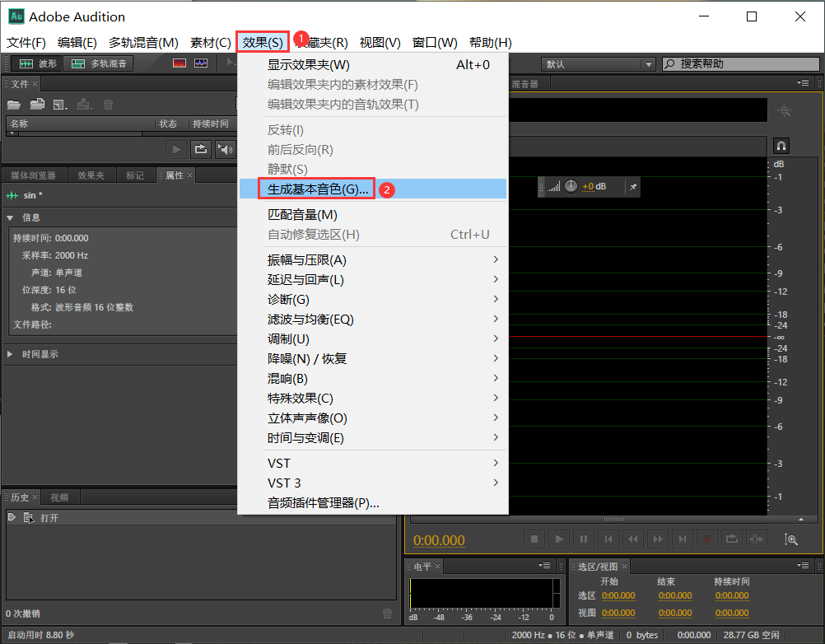Viewport: 825px width, 644px height.
Task: Adjust the HUD volume knob
Action: (571, 186)
